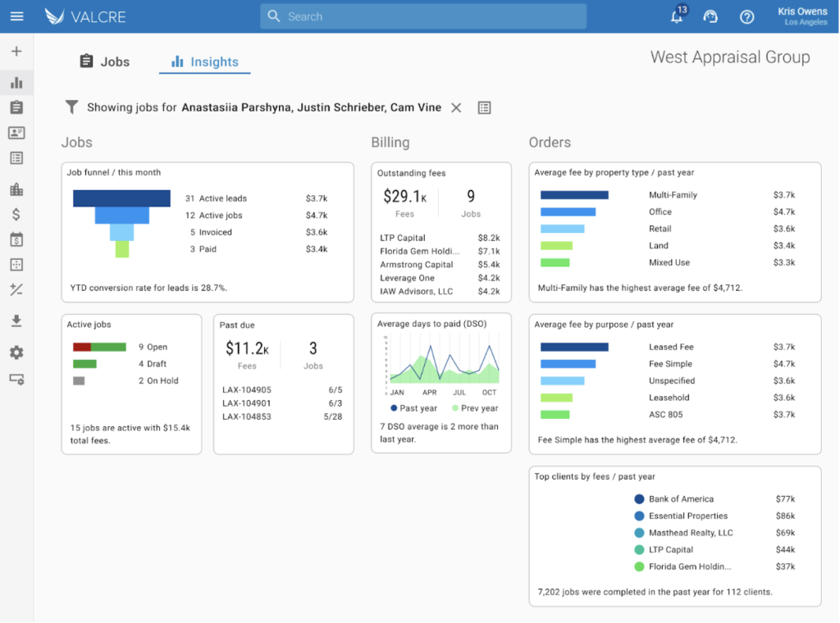Click the Valcre logo
This screenshot has width=840, height=623.
[85, 16]
